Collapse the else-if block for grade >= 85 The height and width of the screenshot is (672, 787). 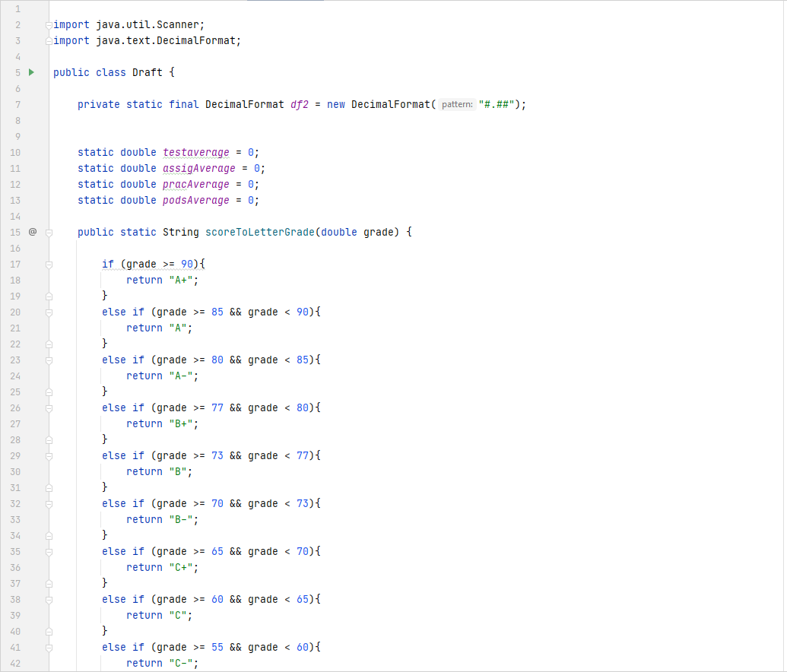(x=48, y=312)
